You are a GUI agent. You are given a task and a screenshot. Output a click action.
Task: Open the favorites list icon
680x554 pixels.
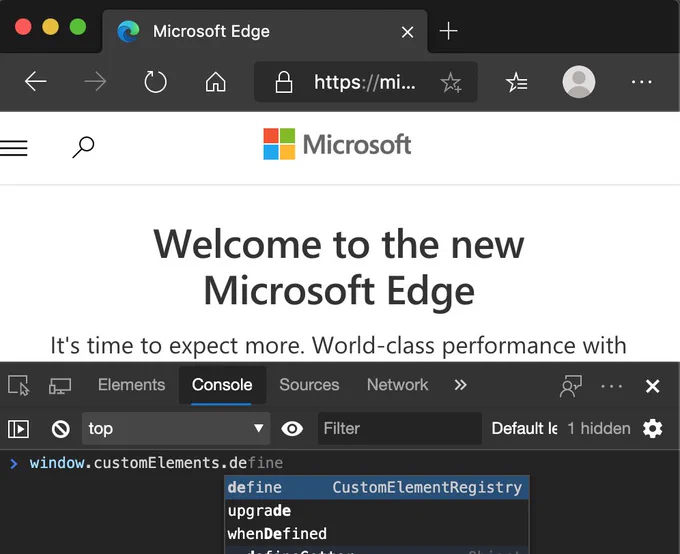pyautogui.click(x=517, y=82)
